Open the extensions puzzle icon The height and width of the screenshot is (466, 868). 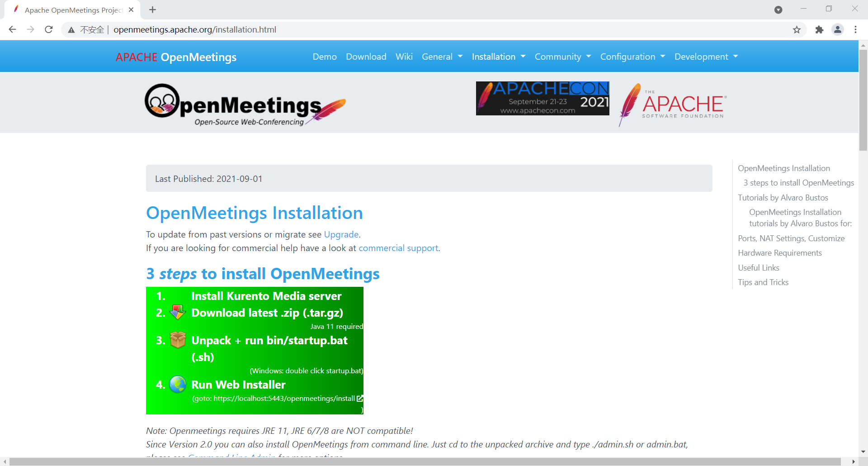819,29
